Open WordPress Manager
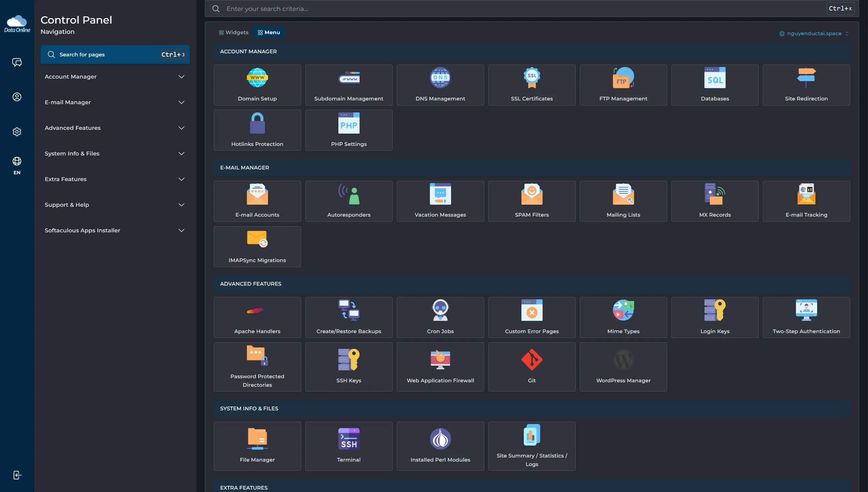Viewport: 868px width, 492px height. pyautogui.click(x=623, y=367)
